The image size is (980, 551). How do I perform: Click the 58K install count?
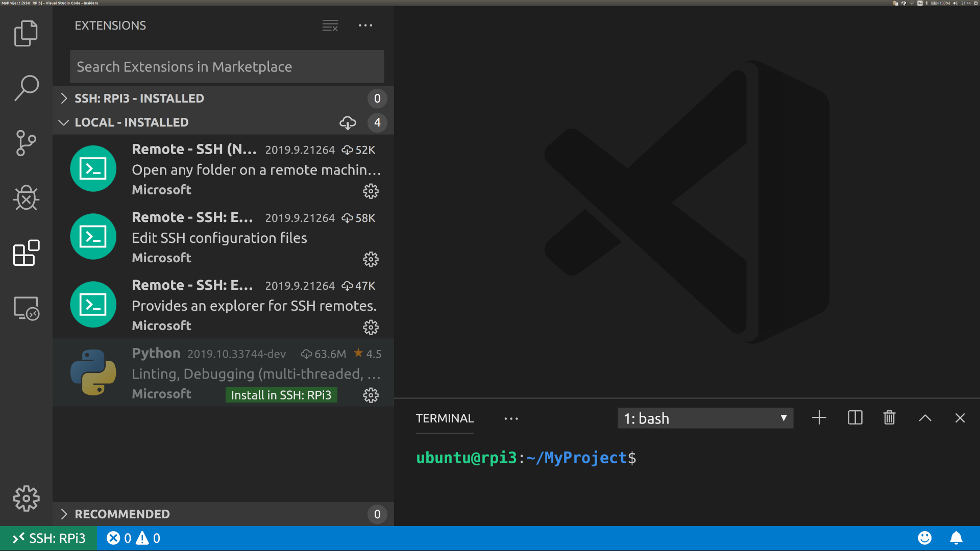tap(359, 218)
